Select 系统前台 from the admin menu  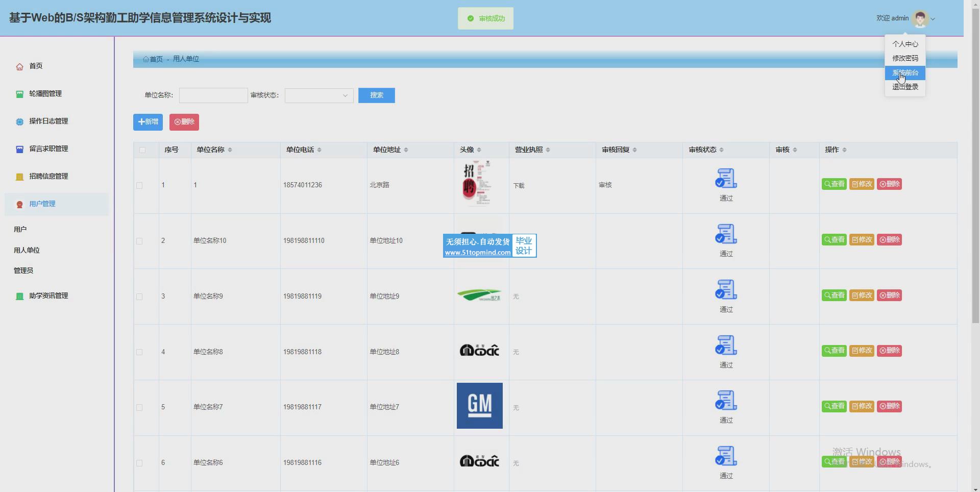[904, 73]
